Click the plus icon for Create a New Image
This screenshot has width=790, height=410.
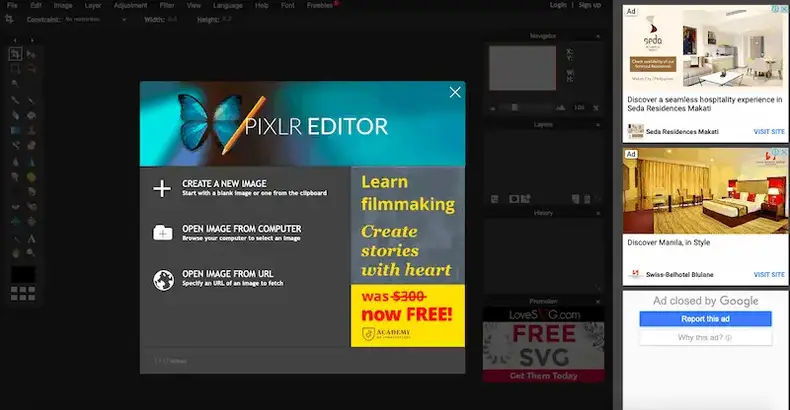(162, 188)
